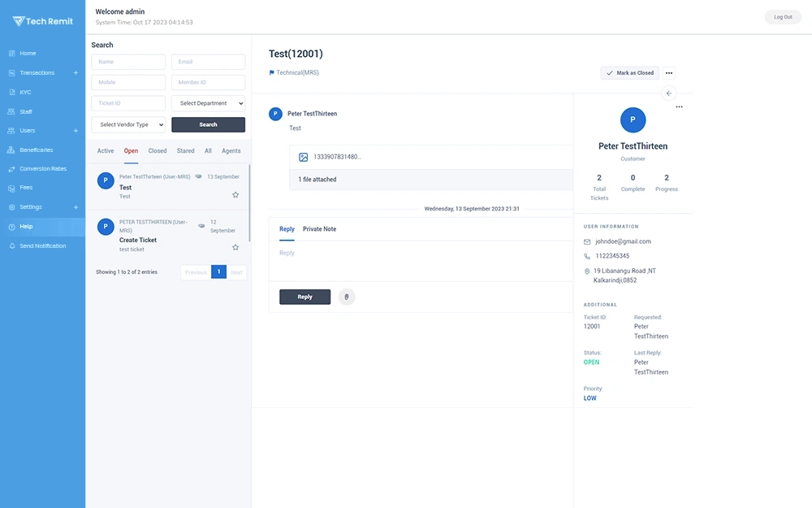Switch to the Closed tickets tab

[x=158, y=151]
